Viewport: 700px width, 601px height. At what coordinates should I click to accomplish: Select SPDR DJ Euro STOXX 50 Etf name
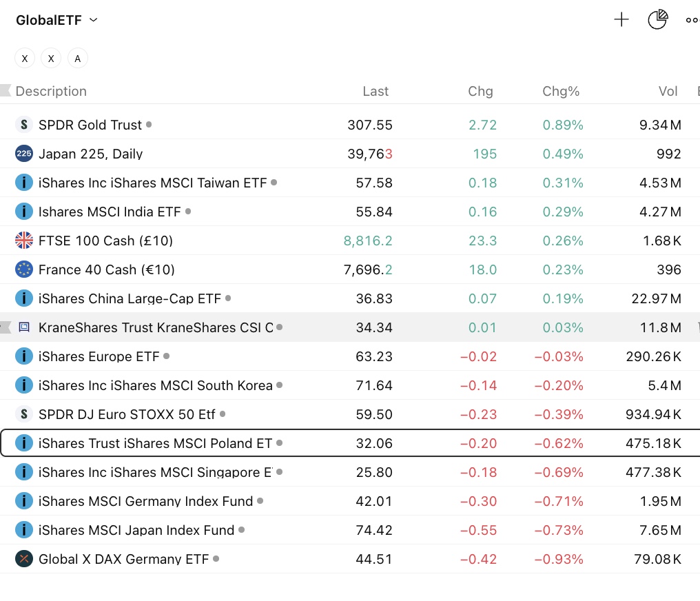[127, 414]
